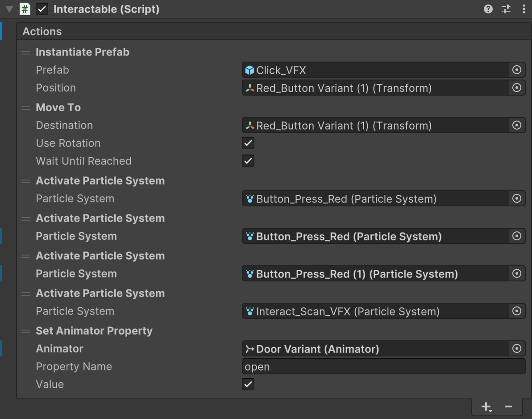
Task: Uncheck the Use Rotation checkbox
Action: pyautogui.click(x=248, y=143)
